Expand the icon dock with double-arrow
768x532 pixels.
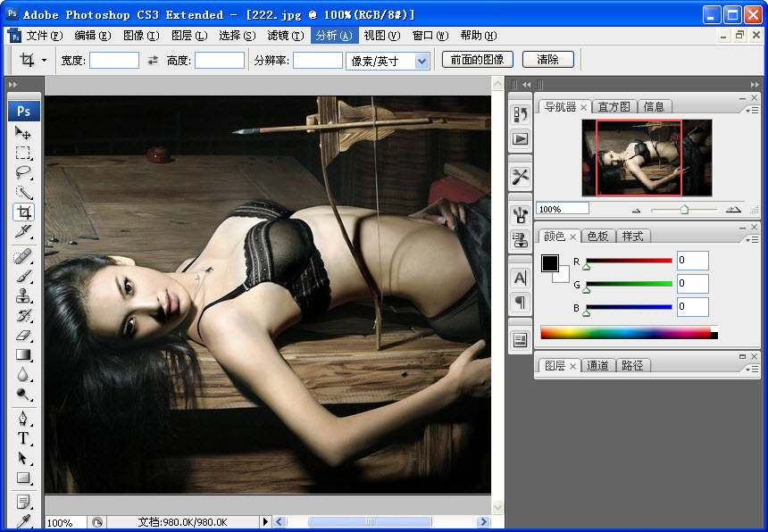(527, 85)
